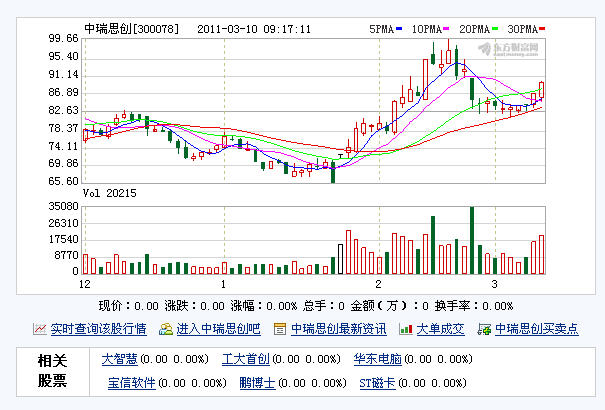Image resolution: width=605 pixels, height=410 pixels.
Task: Click the chart title 中瑞思创[300078]
Action: pyautogui.click(x=132, y=29)
